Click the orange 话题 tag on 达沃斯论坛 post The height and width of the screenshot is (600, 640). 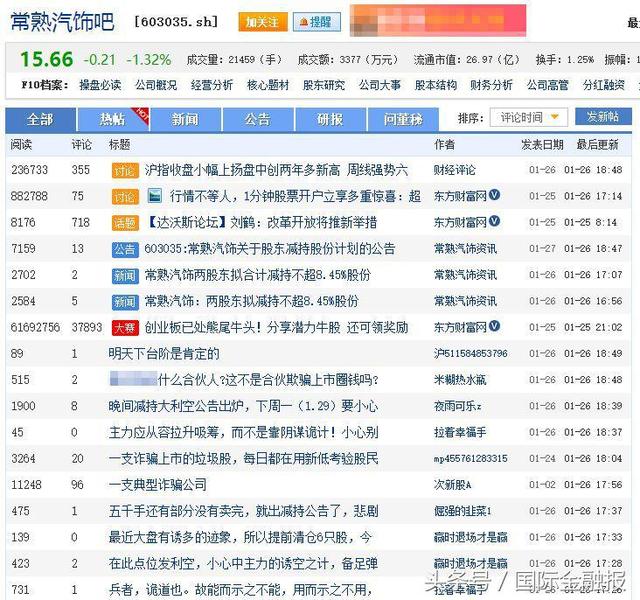124,222
